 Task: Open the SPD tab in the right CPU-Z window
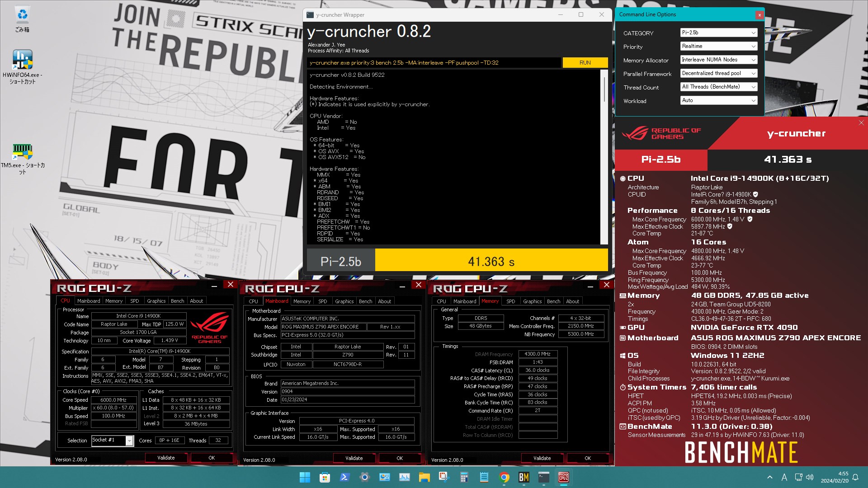[x=511, y=301]
